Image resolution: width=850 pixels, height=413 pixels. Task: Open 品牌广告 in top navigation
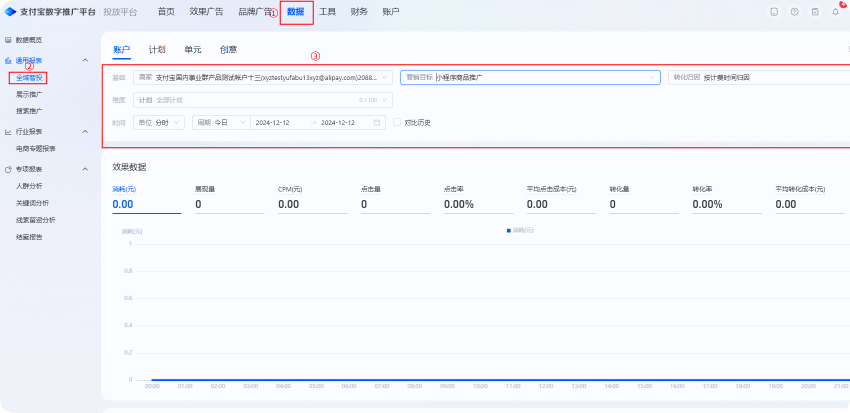pos(255,12)
